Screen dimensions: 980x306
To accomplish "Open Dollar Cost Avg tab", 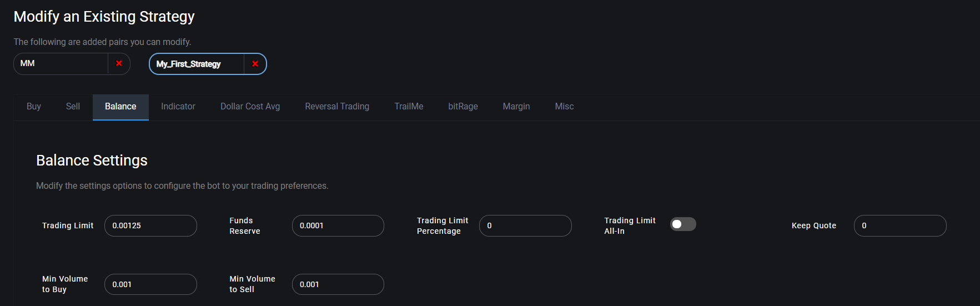I will (x=250, y=107).
